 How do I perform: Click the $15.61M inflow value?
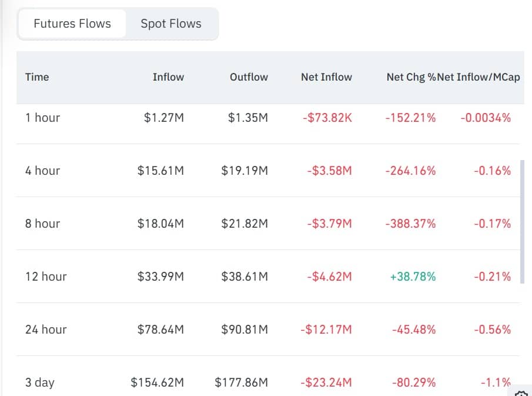click(160, 171)
